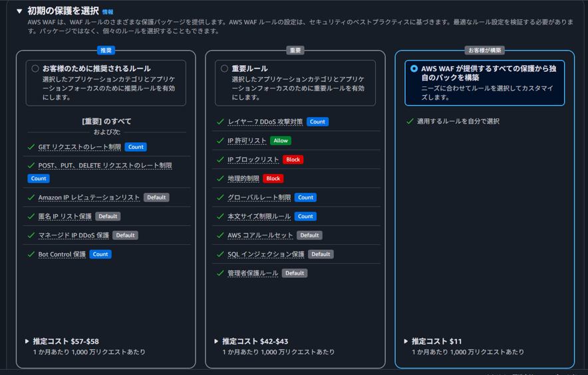
Task: Expand 推定コスト $11 details
Action: [406, 341]
